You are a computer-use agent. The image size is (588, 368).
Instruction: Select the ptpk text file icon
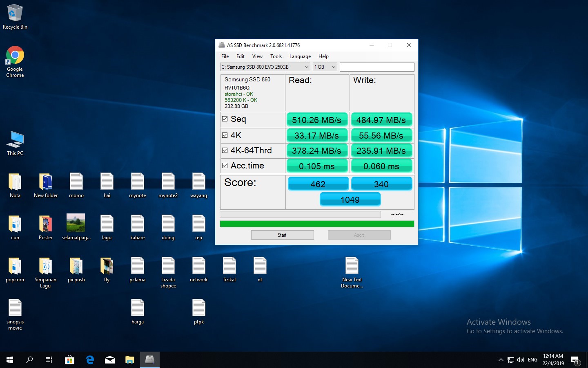point(199,312)
